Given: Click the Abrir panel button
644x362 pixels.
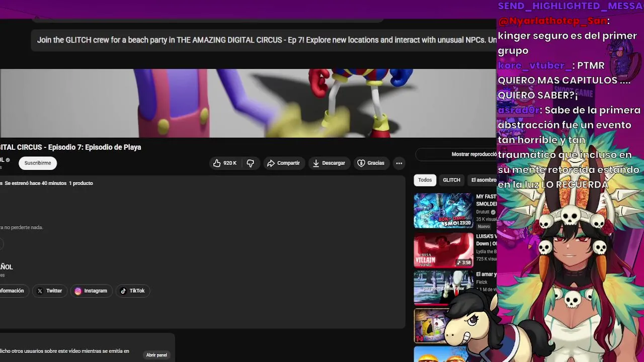Looking at the screenshot, I should point(156,355).
